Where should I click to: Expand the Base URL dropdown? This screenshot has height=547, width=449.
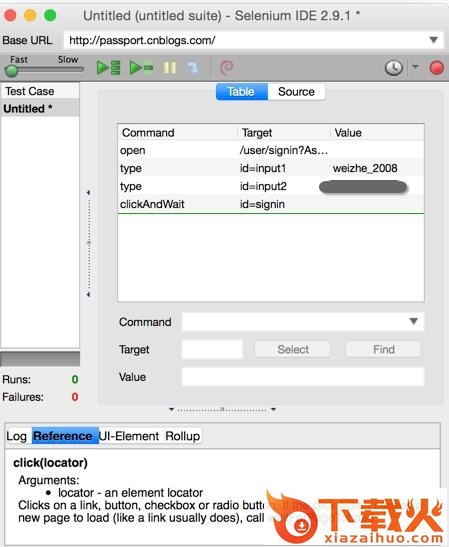(434, 40)
